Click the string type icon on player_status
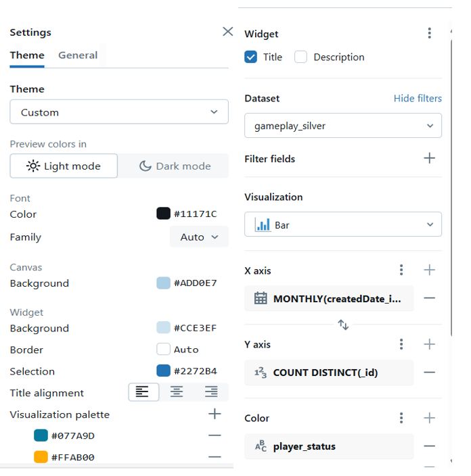Screen dimensions: 471x476 pyautogui.click(x=261, y=446)
